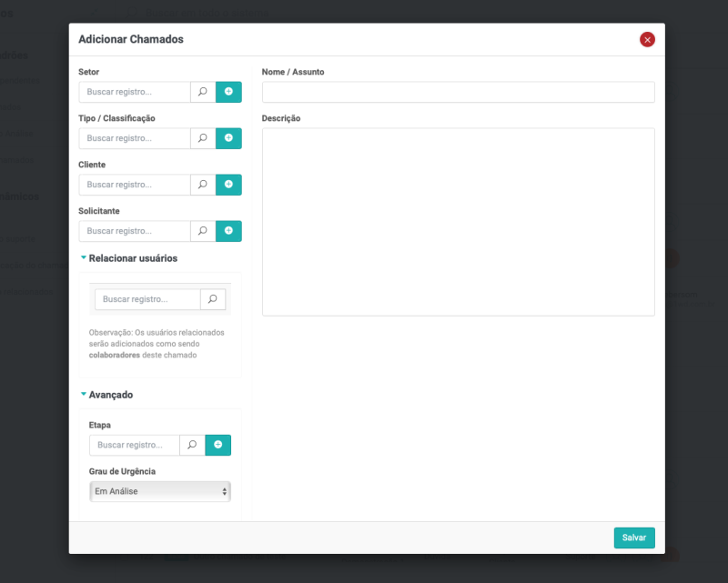728x583 pixels.
Task: Click search icon for Tipo / Classificação
Action: (203, 138)
